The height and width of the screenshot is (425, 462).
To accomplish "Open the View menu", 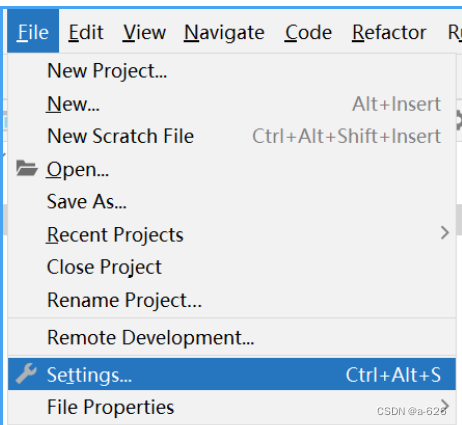I will 144,32.
